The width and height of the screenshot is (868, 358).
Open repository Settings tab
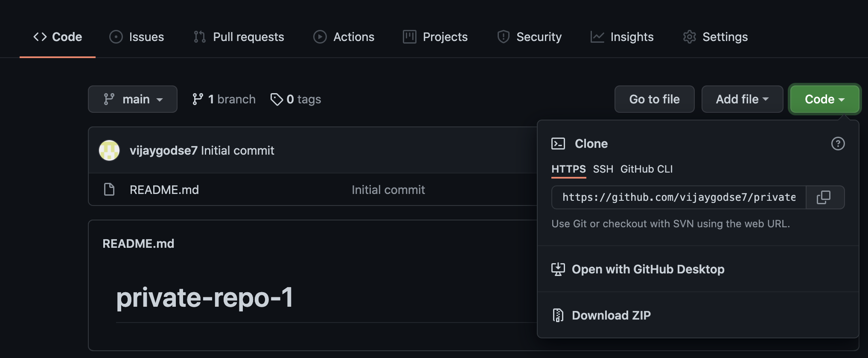[716, 37]
